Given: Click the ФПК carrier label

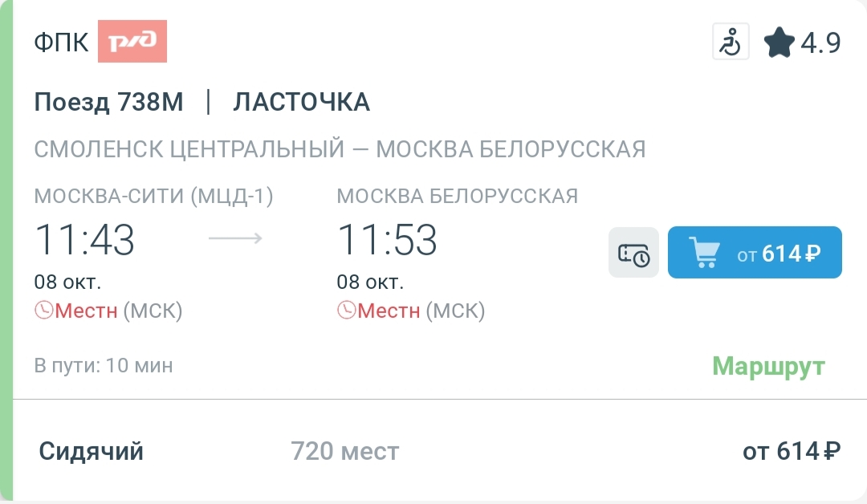Looking at the screenshot, I should pyautogui.click(x=61, y=42).
